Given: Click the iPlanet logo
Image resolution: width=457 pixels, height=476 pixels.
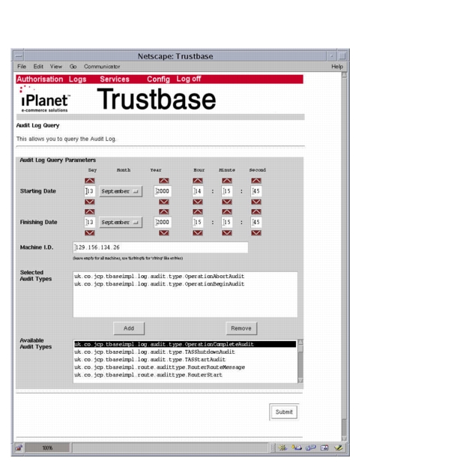Looking at the screenshot, I should click(x=45, y=99).
